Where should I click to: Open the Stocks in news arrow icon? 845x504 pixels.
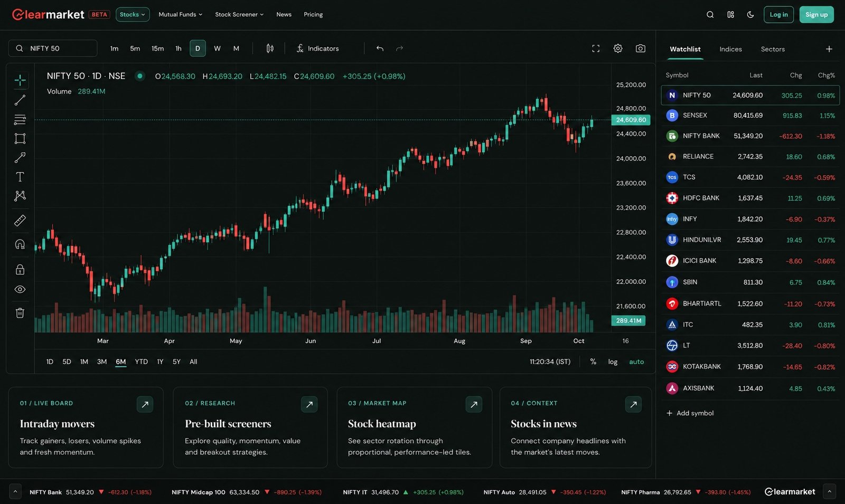633,405
